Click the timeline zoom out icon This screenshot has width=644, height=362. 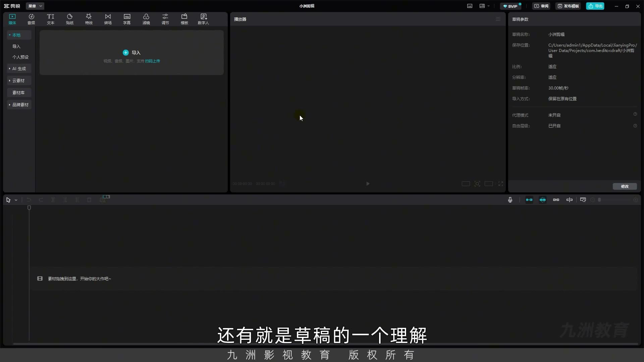[x=593, y=200]
